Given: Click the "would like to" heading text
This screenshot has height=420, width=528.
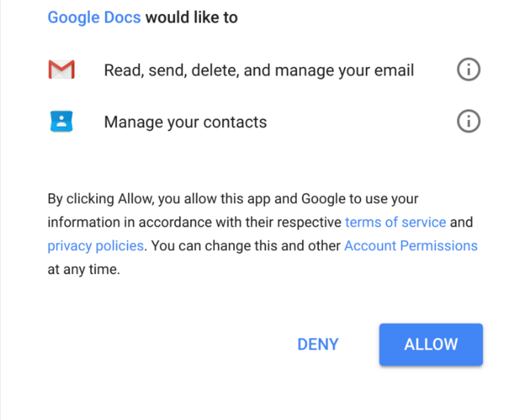Looking at the screenshot, I should pyautogui.click(x=192, y=18).
